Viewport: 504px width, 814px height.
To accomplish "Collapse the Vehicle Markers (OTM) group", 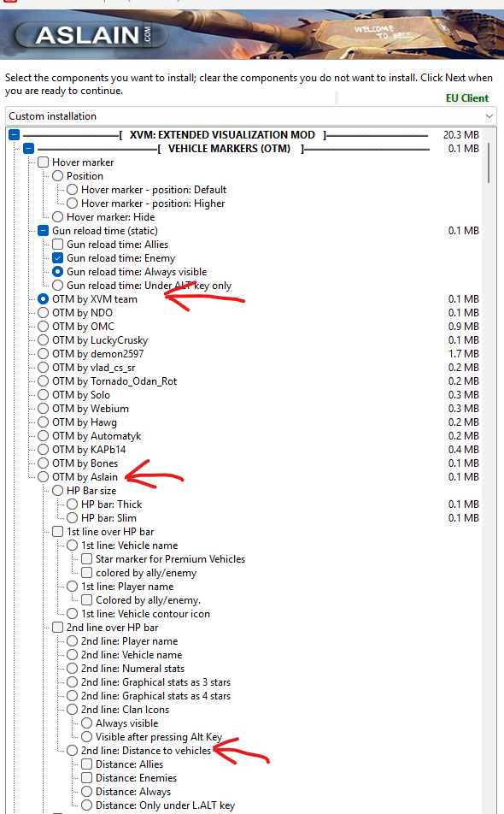I will [28, 149].
